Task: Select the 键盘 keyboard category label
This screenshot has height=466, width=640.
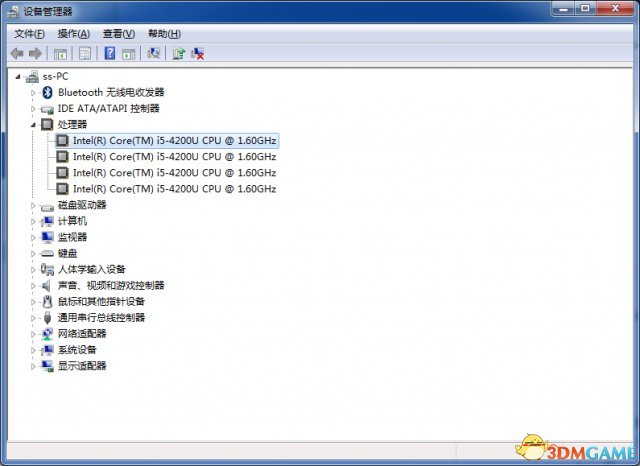Action: [67, 253]
